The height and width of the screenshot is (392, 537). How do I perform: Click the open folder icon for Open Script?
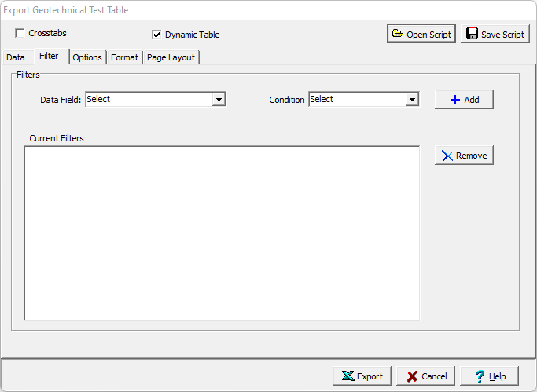(397, 34)
